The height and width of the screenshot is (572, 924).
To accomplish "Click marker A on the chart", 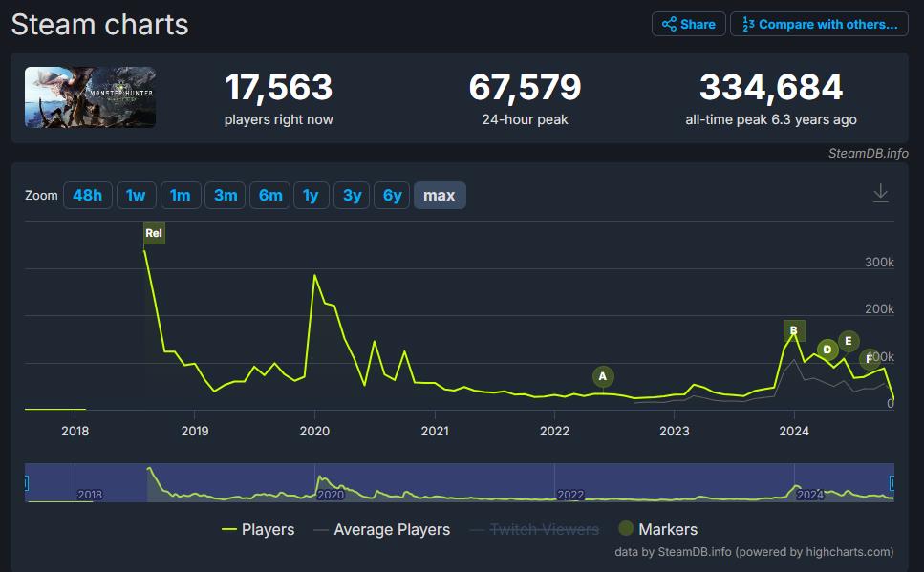I will [x=603, y=376].
